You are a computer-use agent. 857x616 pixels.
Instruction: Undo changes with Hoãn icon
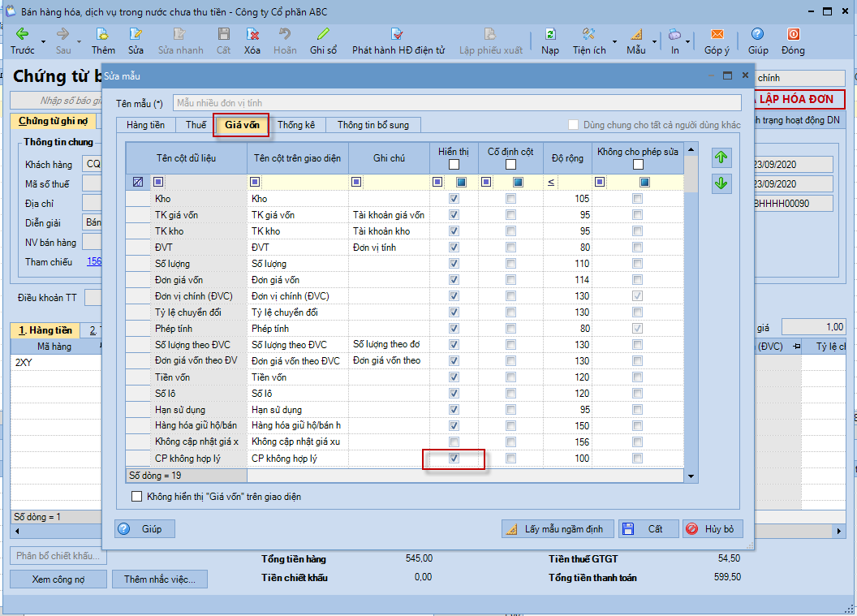[x=285, y=34]
